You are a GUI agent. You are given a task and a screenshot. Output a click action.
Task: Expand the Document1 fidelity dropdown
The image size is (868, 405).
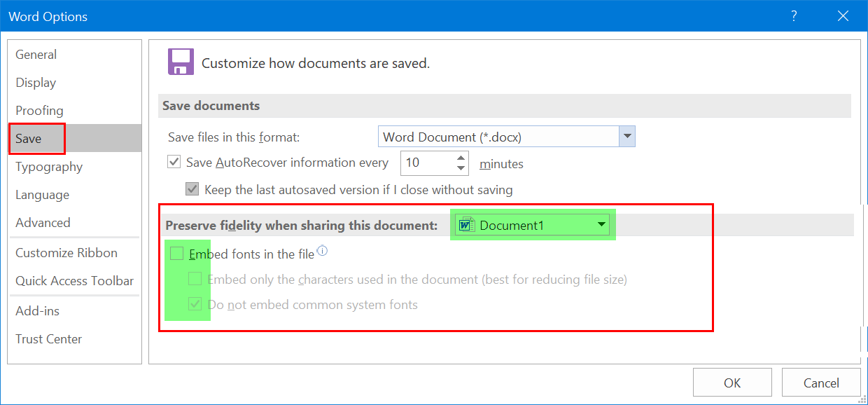pos(601,225)
